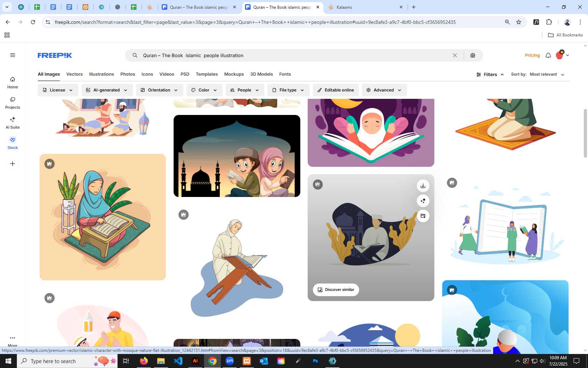The height and width of the screenshot is (368, 588).
Task: Open All Bookmarks folder
Action: (x=565, y=35)
